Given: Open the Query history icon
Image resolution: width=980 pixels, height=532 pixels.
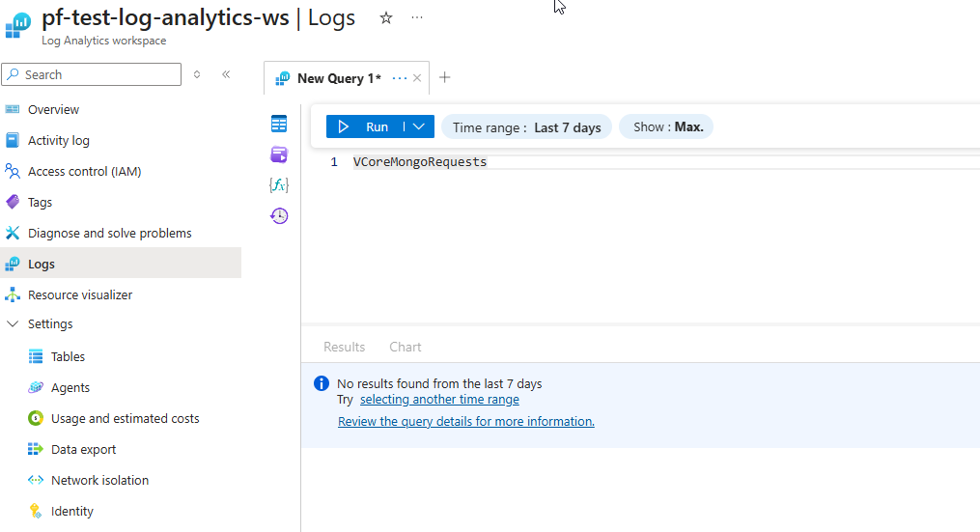Looking at the screenshot, I should pyautogui.click(x=279, y=215).
